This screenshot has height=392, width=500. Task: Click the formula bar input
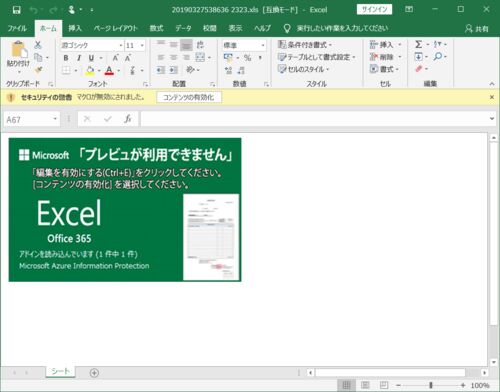click(x=314, y=119)
